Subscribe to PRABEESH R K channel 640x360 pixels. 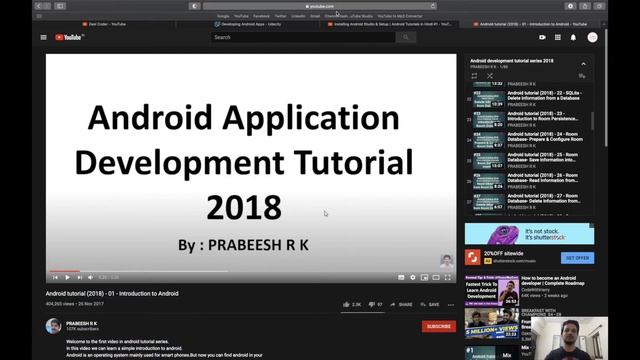[439, 327]
